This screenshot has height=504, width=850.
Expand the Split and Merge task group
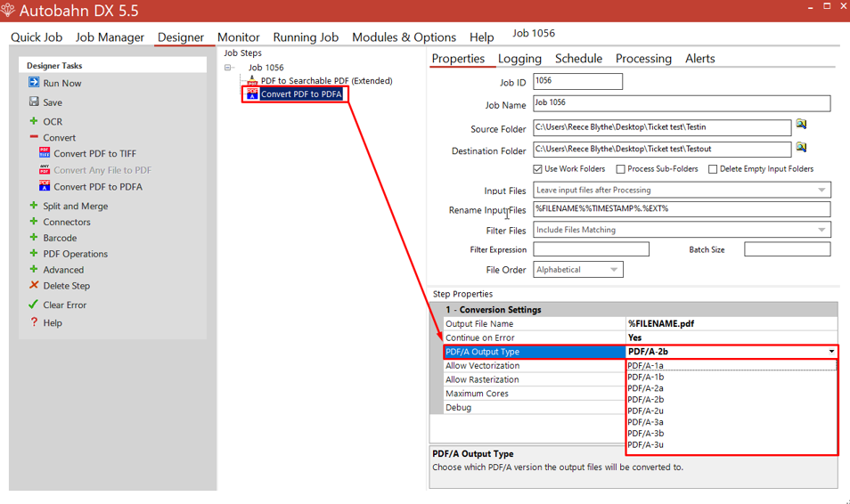pos(34,206)
